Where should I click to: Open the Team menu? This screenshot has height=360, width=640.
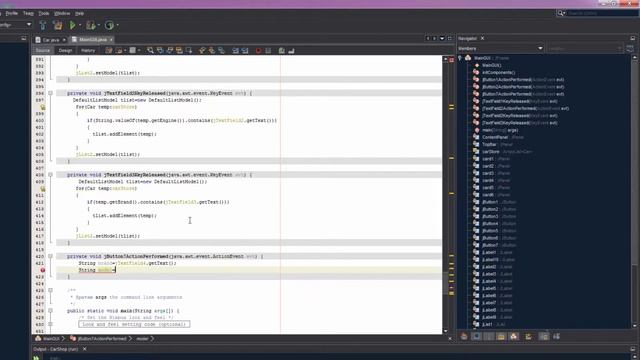tap(28, 13)
